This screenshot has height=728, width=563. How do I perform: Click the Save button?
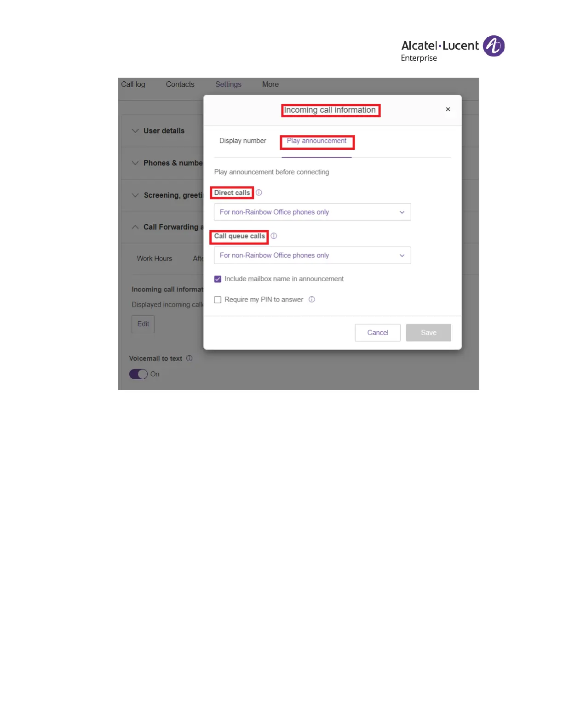(428, 333)
